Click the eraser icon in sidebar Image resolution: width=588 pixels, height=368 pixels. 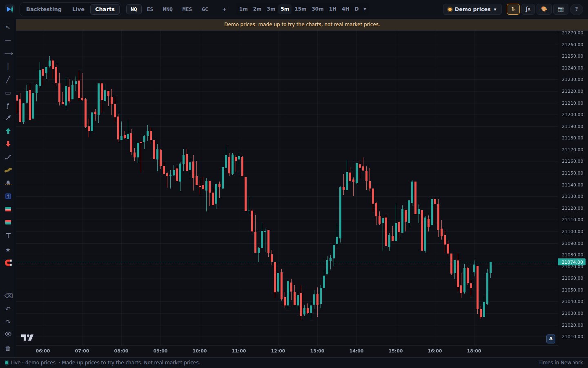[8, 296]
